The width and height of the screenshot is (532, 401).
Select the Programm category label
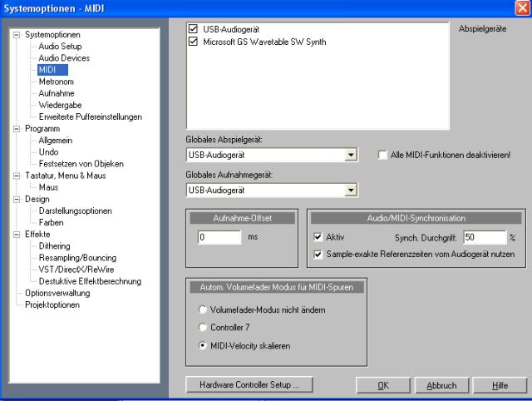(42, 129)
